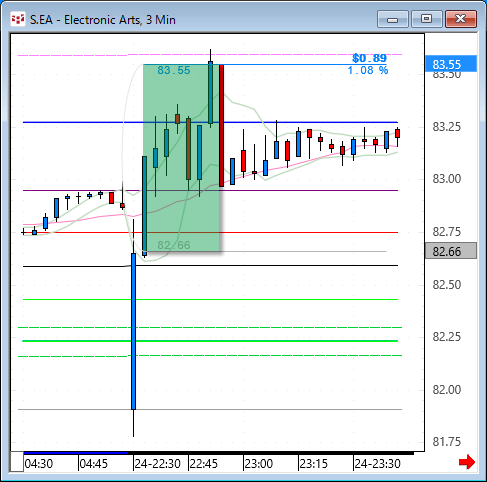Image resolution: width=487 pixels, height=482 pixels.
Task: Minimize the Electronic Arts chart window
Action: [x=393, y=19]
